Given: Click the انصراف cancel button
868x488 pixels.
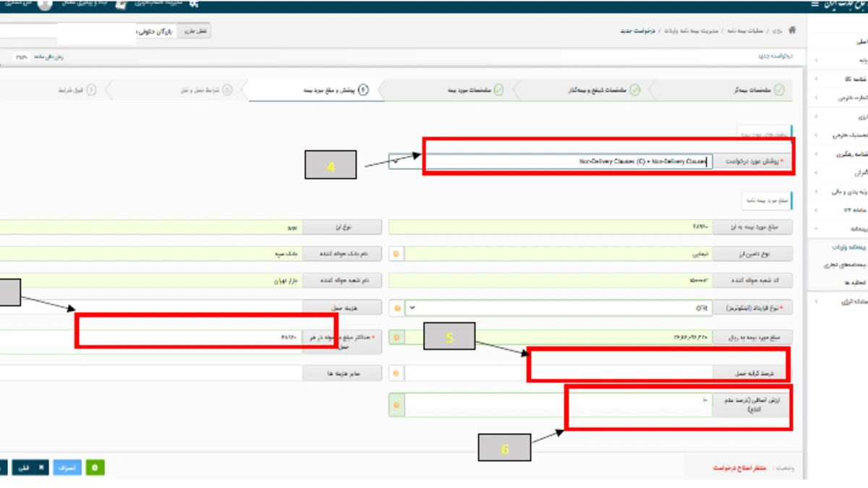Looking at the screenshot, I should click(67, 468).
